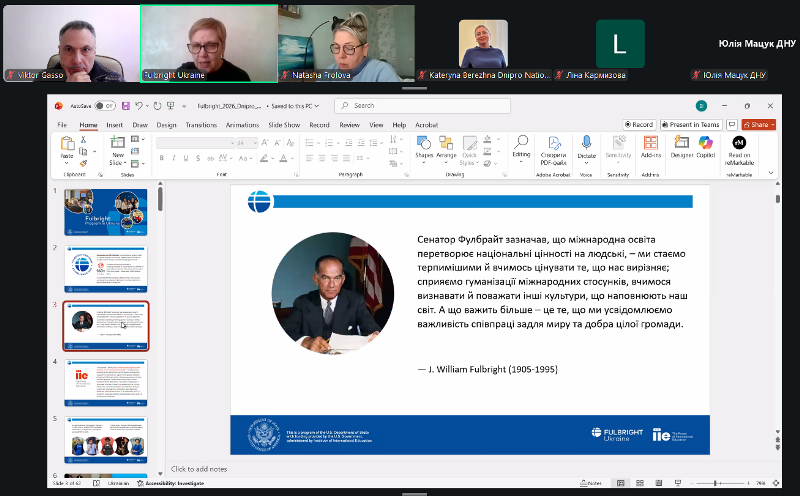Viewport: 800px width, 496px height.
Task: Expand the Share button dropdown
Action: 771,125
